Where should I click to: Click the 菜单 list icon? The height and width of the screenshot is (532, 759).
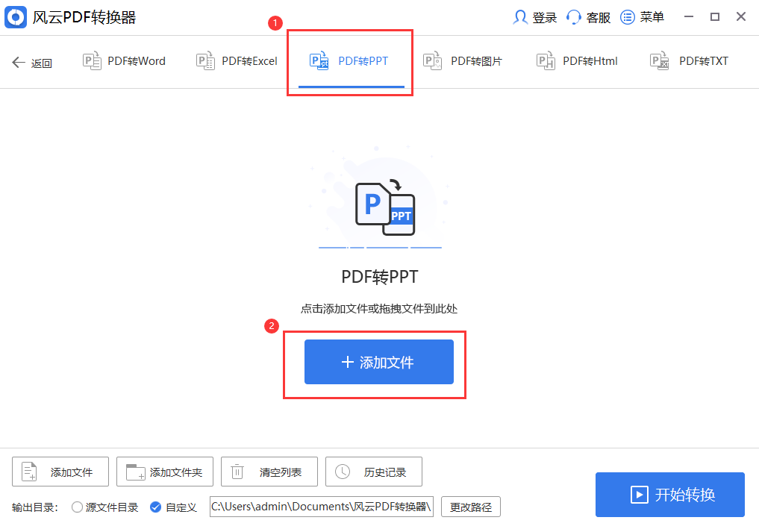pyautogui.click(x=628, y=17)
